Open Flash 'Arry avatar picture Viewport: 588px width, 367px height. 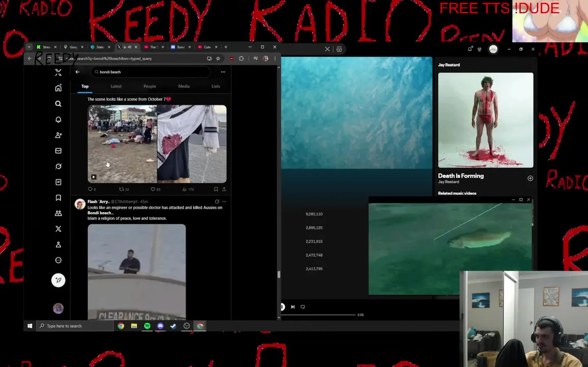[80, 204]
